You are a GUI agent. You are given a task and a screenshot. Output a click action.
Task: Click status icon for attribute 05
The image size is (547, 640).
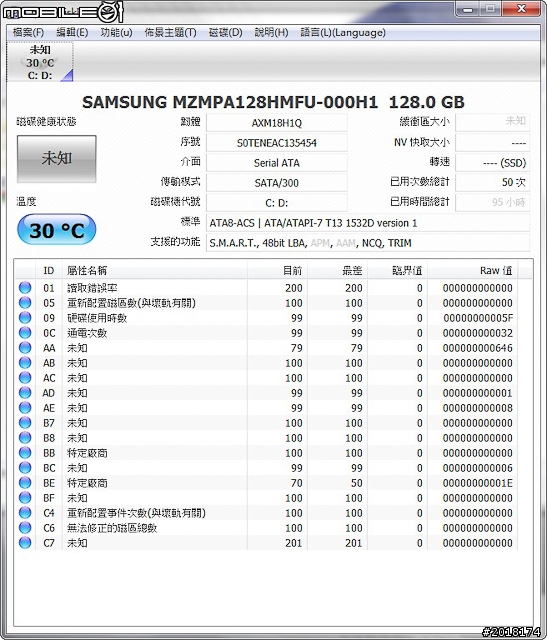[25, 303]
